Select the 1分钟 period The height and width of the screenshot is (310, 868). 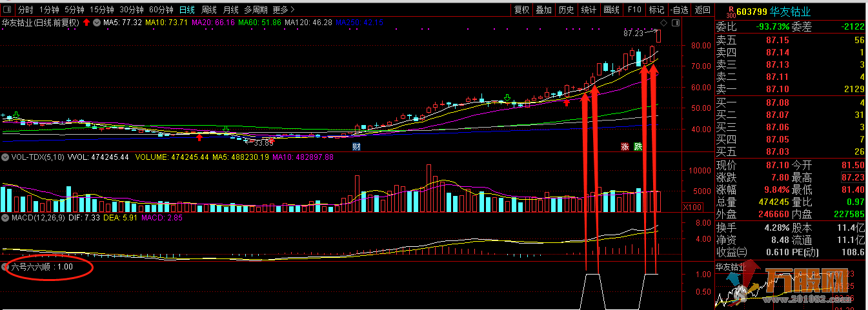tap(49, 10)
